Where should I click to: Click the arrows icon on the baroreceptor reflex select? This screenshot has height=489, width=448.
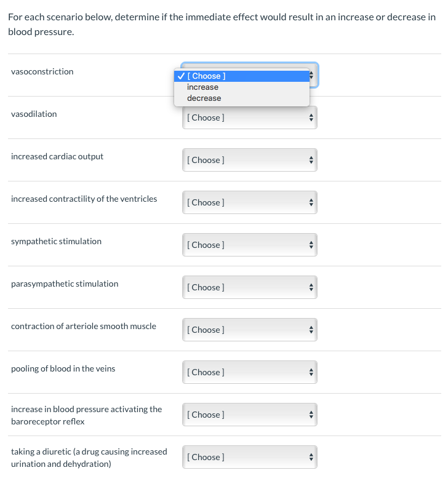tap(311, 415)
